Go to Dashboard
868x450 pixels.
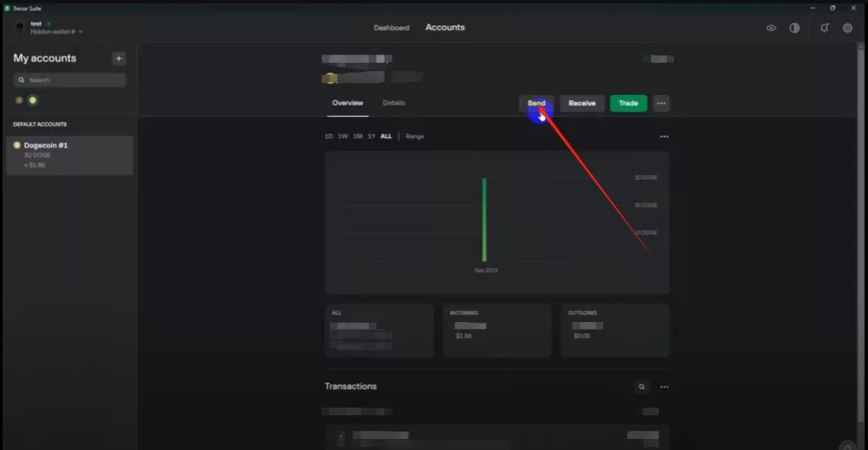click(392, 28)
